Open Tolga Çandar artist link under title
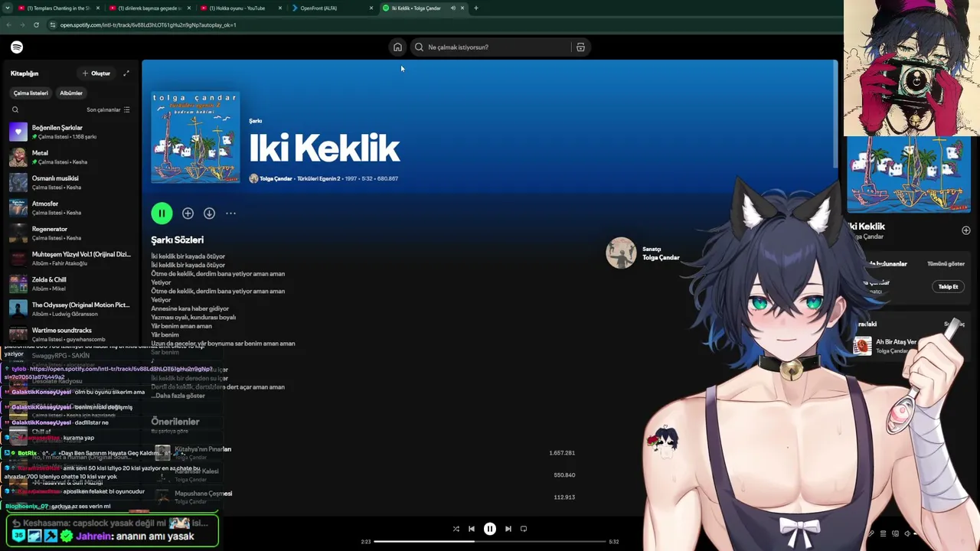 (276, 178)
